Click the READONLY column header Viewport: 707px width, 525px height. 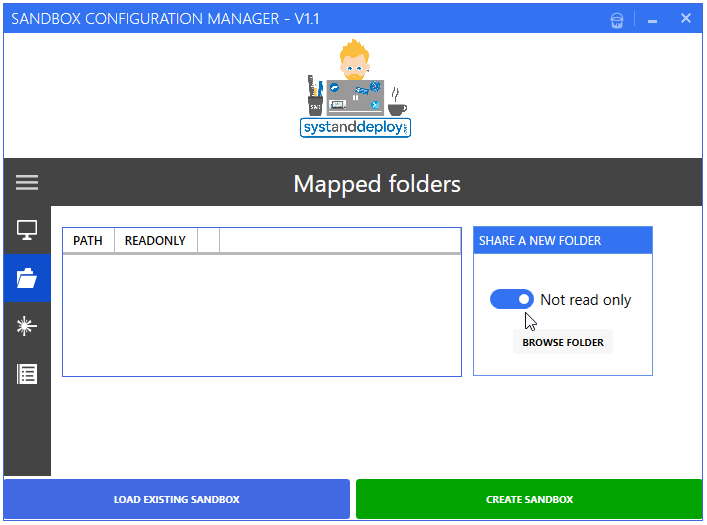[156, 240]
